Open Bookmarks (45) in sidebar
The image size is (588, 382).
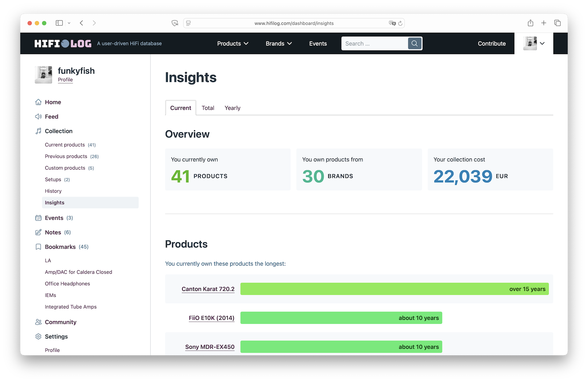click(62, 247)
